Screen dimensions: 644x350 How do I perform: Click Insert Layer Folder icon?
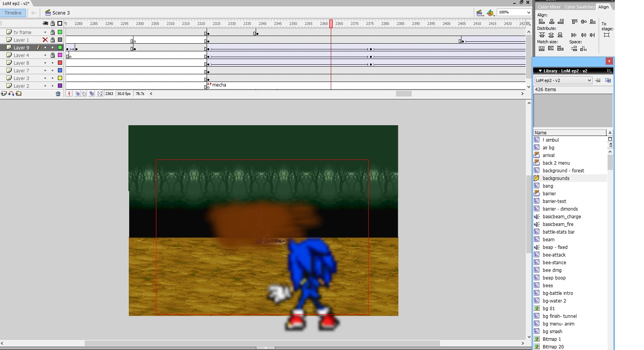point(18,93)
